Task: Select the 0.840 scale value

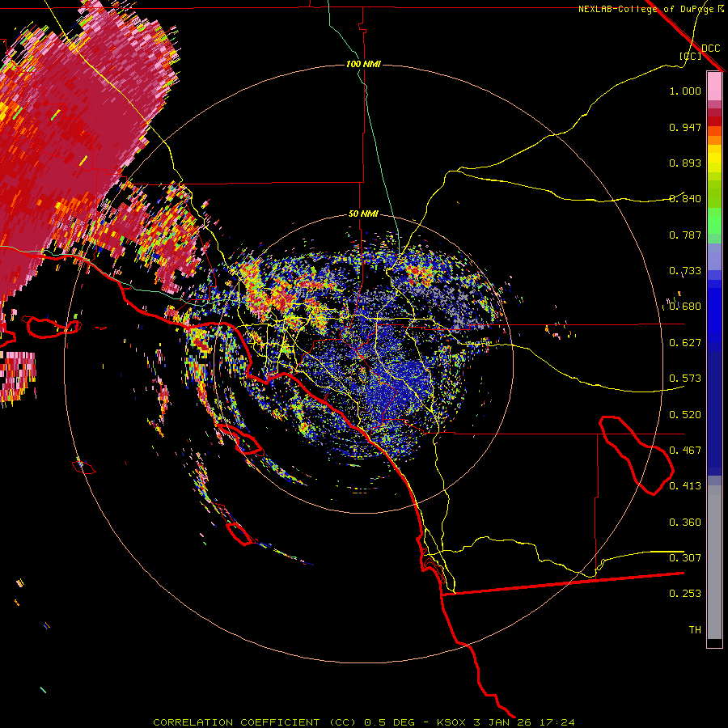Action: [x=685, y=199]
